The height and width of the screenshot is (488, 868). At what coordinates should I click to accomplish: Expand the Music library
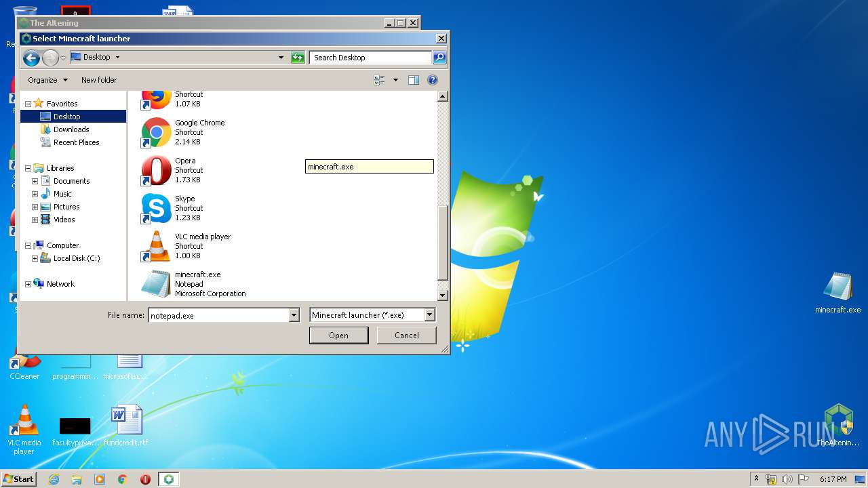pyautogui.click(x=35, y=194)
